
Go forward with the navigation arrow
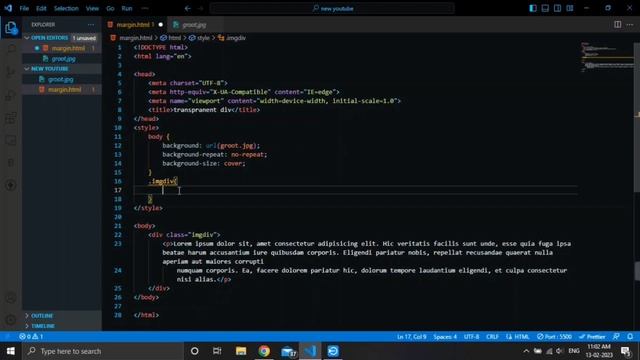point(200,8)
